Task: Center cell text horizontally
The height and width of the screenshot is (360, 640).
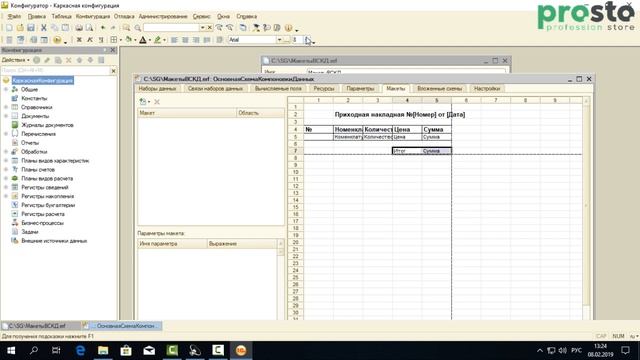Action: [x=185, y=40]
